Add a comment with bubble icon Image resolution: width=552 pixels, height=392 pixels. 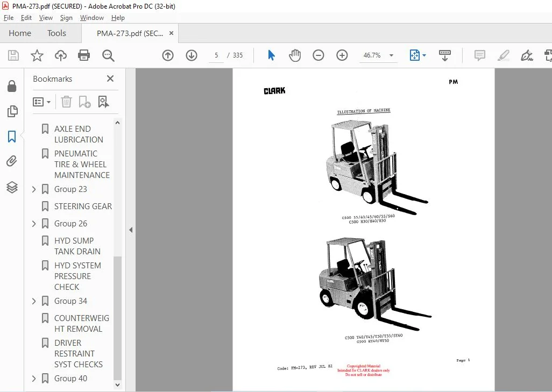(479, 55)
